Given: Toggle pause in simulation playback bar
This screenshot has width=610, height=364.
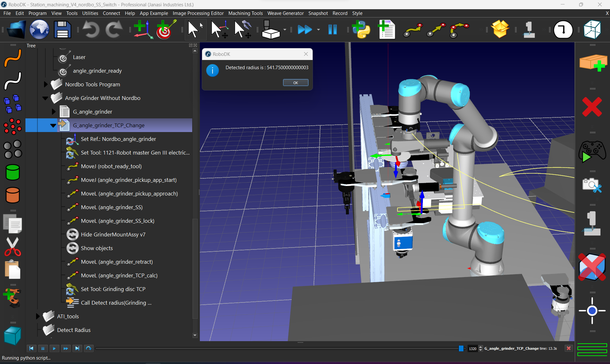Looking at the screenshot, I should click(x=43, y=348).
